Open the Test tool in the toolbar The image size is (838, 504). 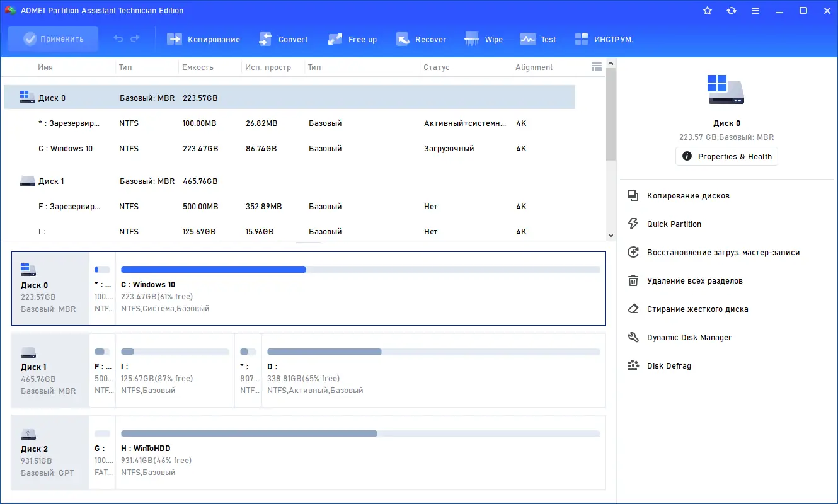(x=537, y=39)
